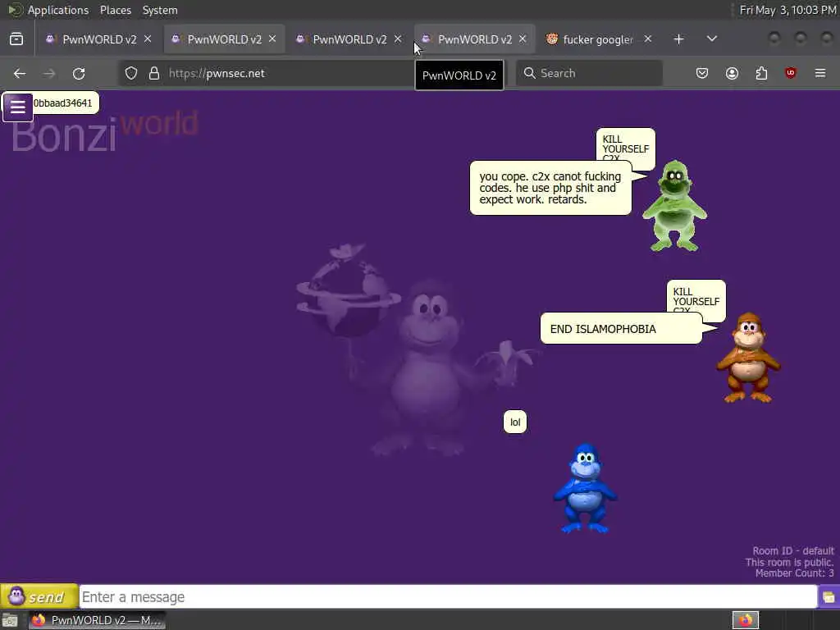
Task: Click the browser forward arrow
Action: click(49, 73)
